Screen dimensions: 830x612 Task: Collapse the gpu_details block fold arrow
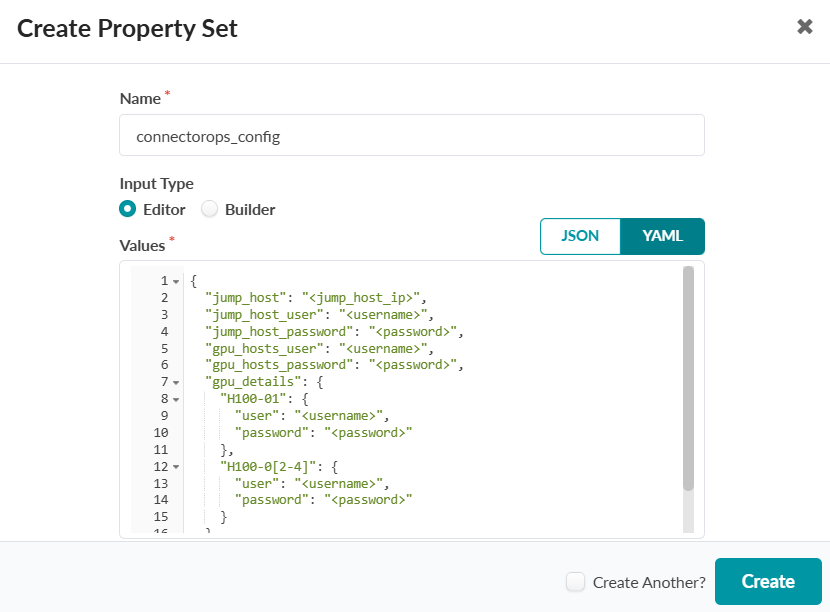coord(176,383)
